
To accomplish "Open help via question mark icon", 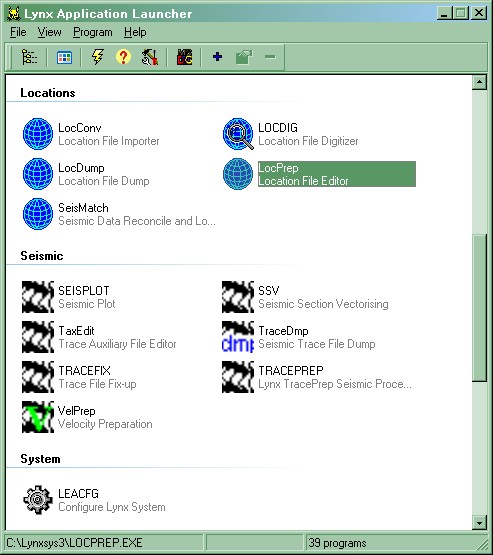I will coord(123,57).
